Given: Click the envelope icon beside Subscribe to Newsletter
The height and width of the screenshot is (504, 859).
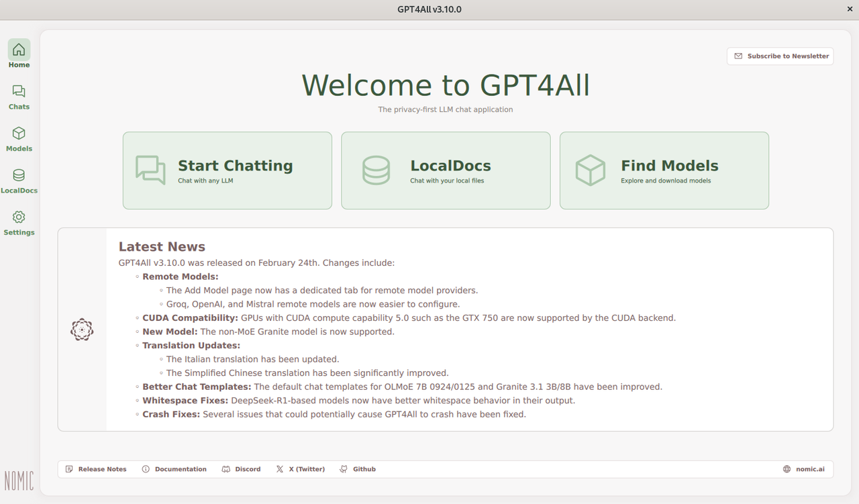Looking at the screenshot, I should pos(738,56).
